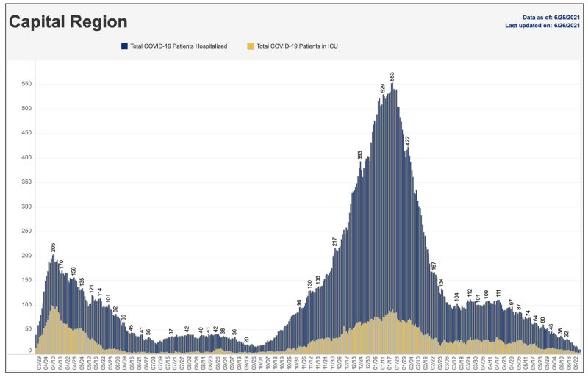Screen dimensions: 588x377
Task: Select the data label 96
Action: point(299,303)
